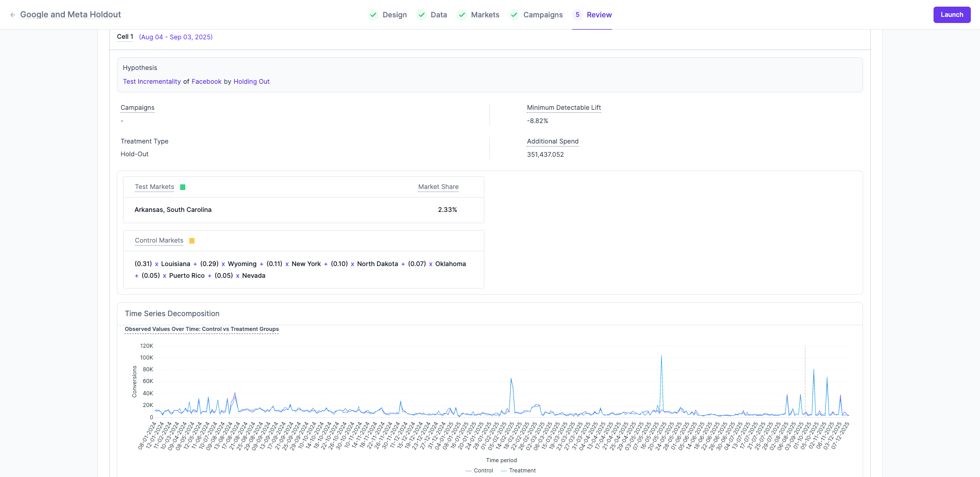The width and height of the screenshot is (980, 477).
Task: Open the Data step
Action: pos(439,15)
